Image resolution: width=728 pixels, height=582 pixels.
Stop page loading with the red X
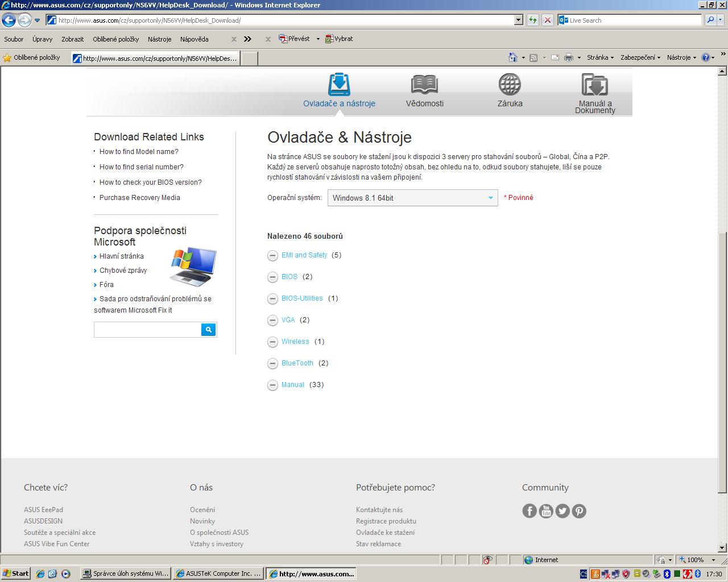tap(547, 20)
